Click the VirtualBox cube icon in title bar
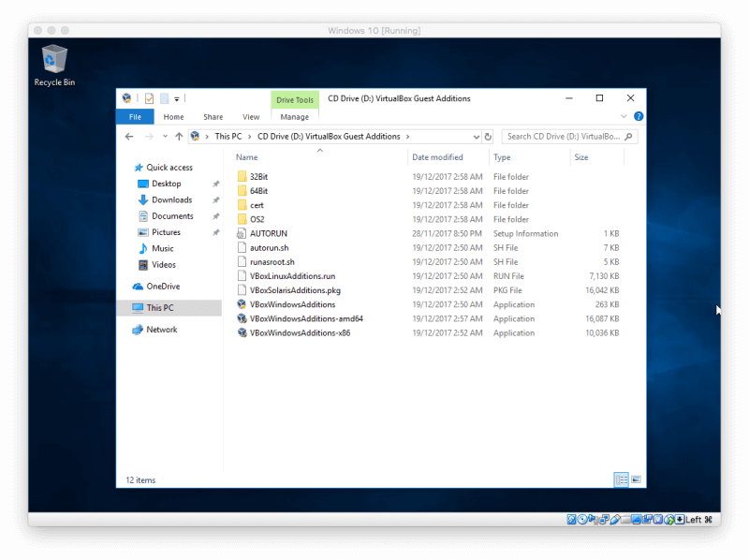The image size is (749, 560). [126, 98]
